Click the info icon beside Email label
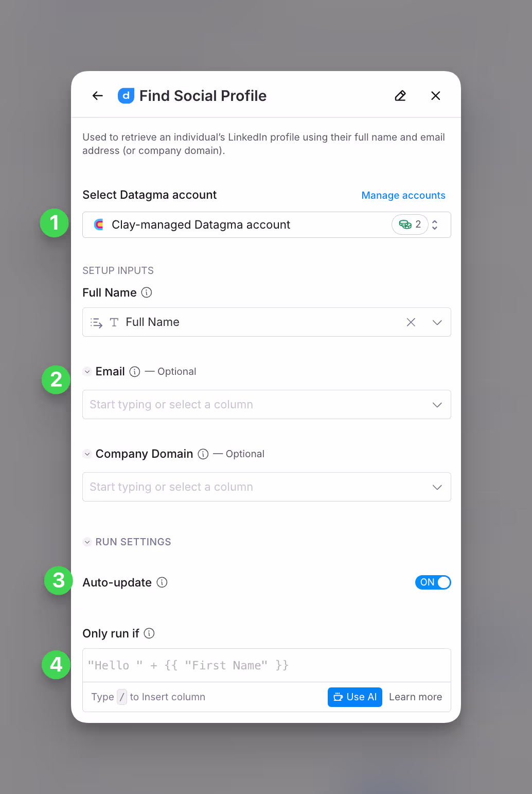The height and width of the screenshot is (794, 532). [135, 372]
